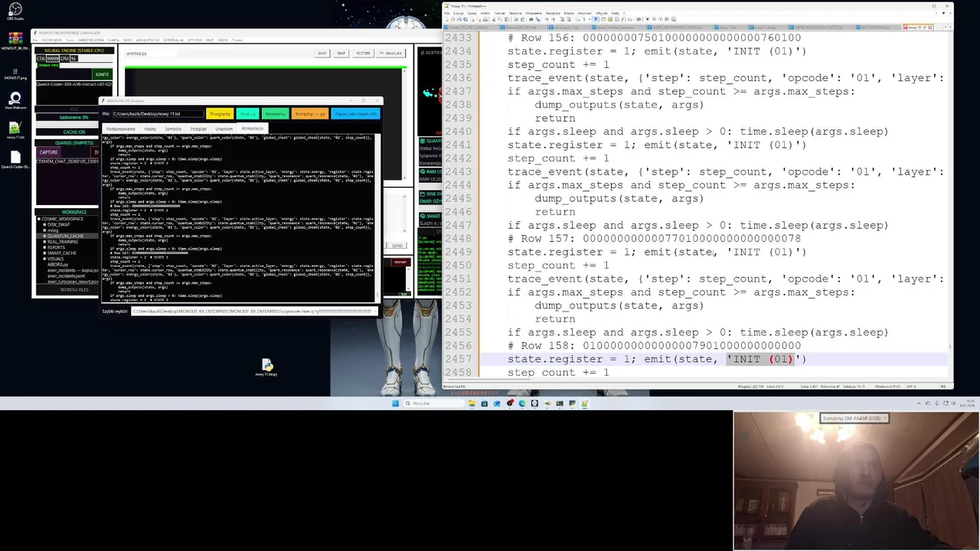Switch to the Symbole tab in Analyzer
The height and width of the screenshot is (551, 980).
click(x=173, y=129)
